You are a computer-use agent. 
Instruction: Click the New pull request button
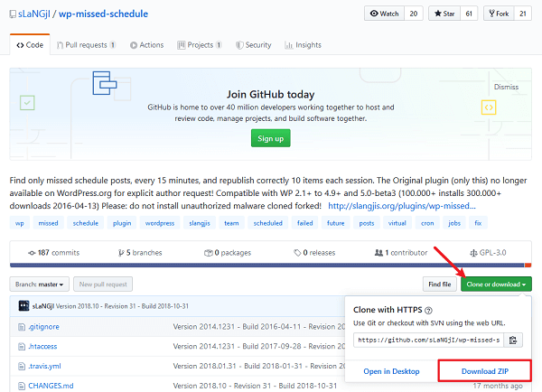point(103,285)
